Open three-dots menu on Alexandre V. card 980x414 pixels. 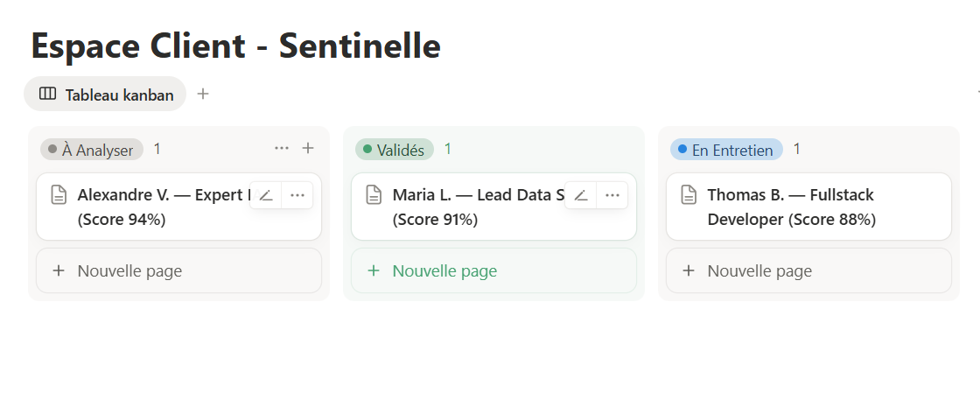pyautogui.click(x=297, y=195)
